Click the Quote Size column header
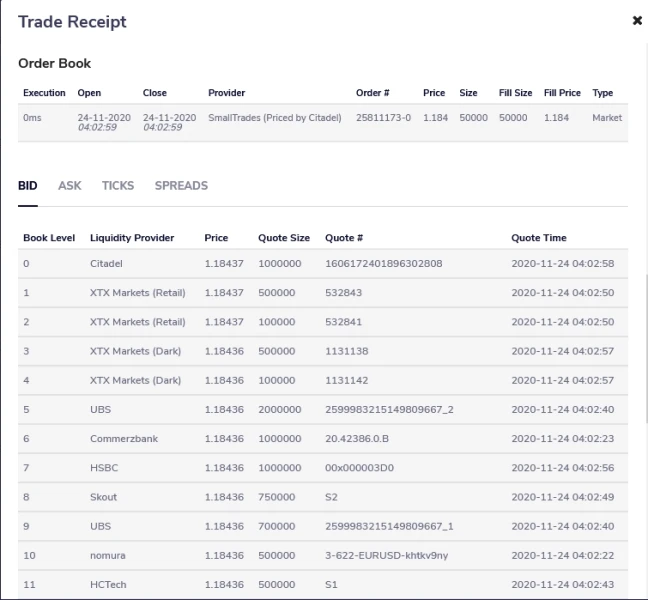This screenshot has width=648, height=600. point(284,238)
